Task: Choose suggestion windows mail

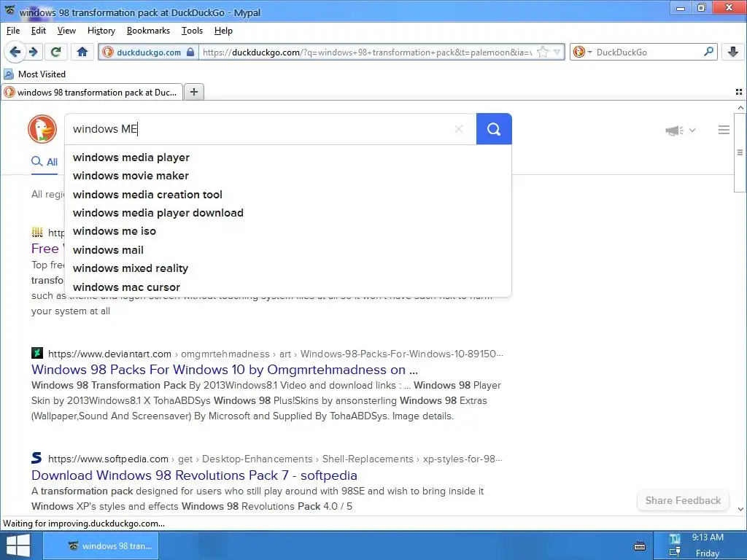Action: coord(287,250)
